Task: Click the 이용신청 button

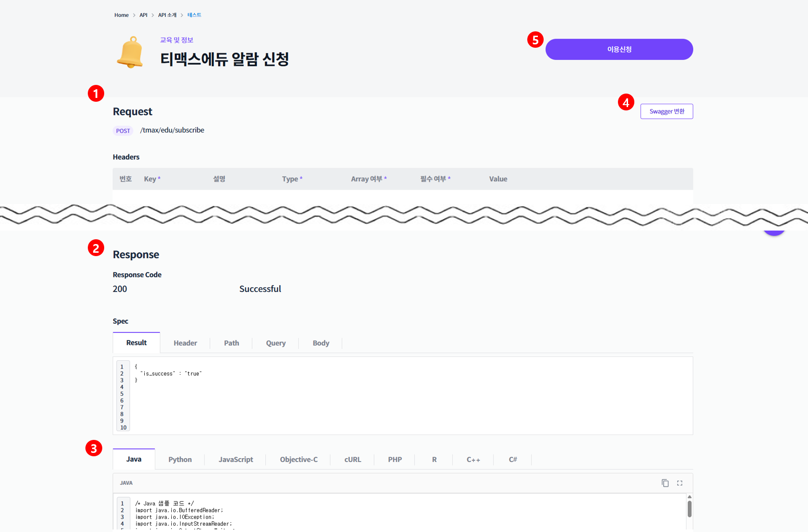Action: point(619,49)
